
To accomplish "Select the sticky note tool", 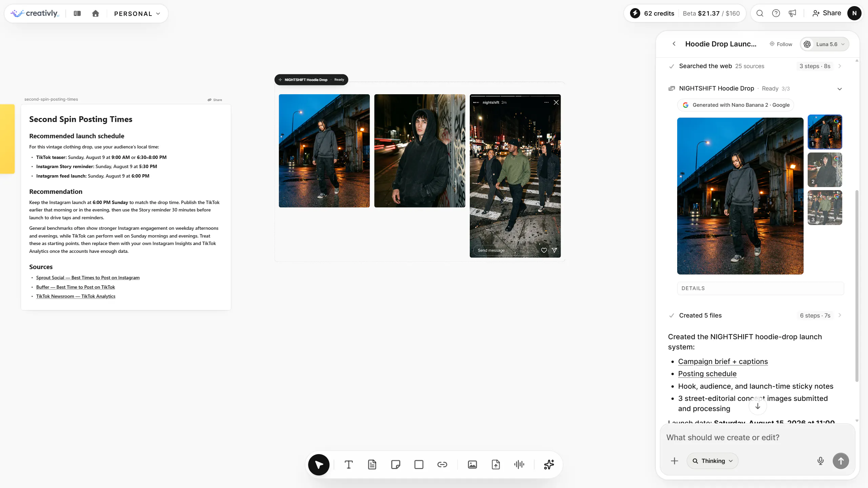I will pos(396,465).
